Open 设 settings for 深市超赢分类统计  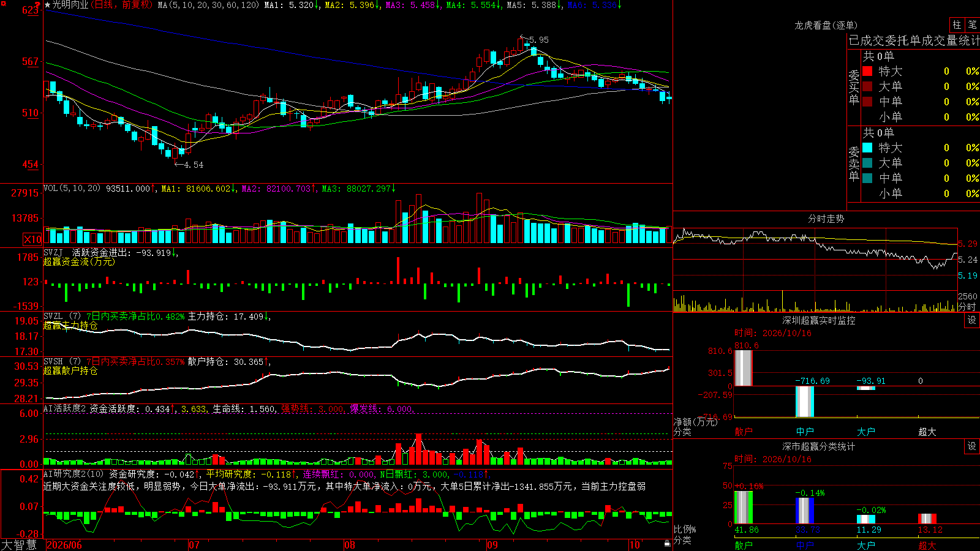972,446
